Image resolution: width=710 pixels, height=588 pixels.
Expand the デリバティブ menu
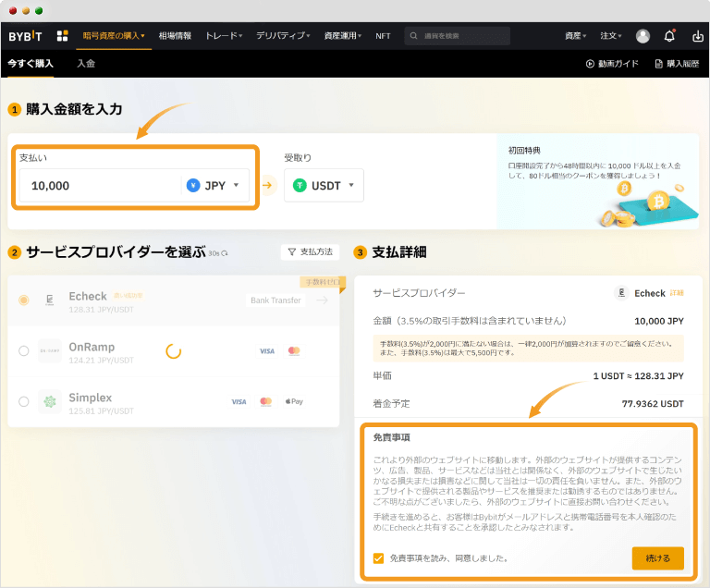283,36
